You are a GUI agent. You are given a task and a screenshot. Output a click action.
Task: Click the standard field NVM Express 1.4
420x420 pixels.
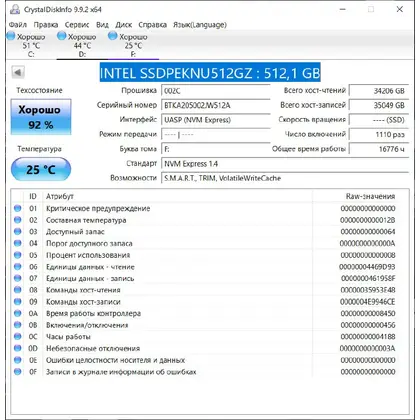pos(285,164)
